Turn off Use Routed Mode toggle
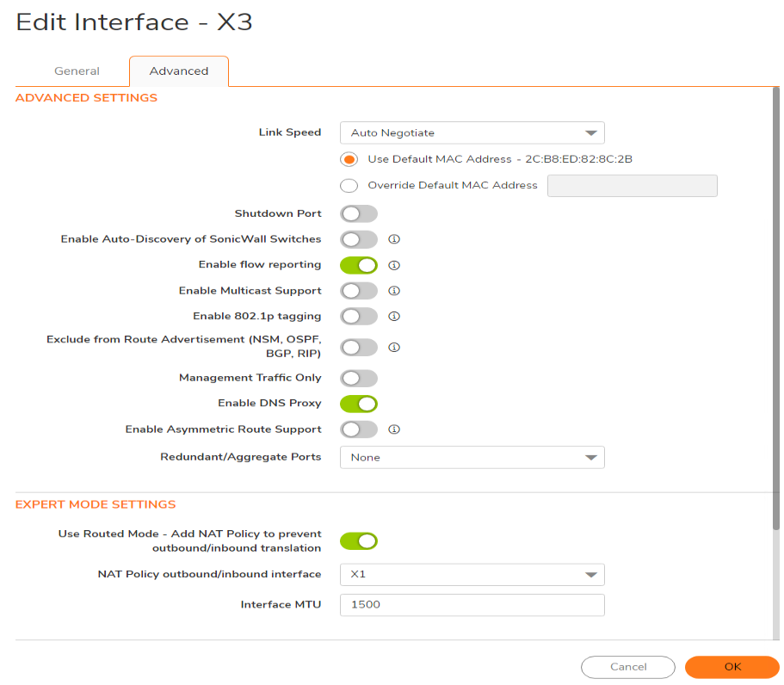The height and width of the screenshot is (685, 784). click(x=359, y=540)
